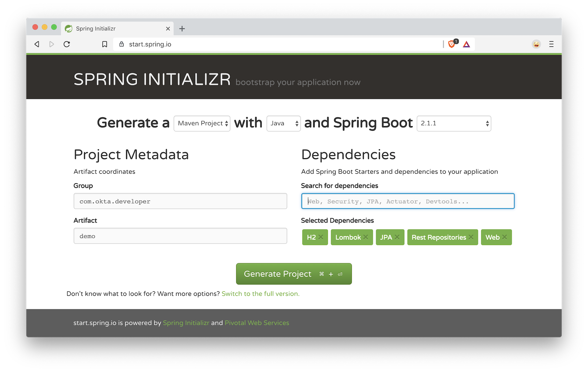The image size is (588, 372).
Task: Remove the H2 dependency tag
Action: coord(321,237)
